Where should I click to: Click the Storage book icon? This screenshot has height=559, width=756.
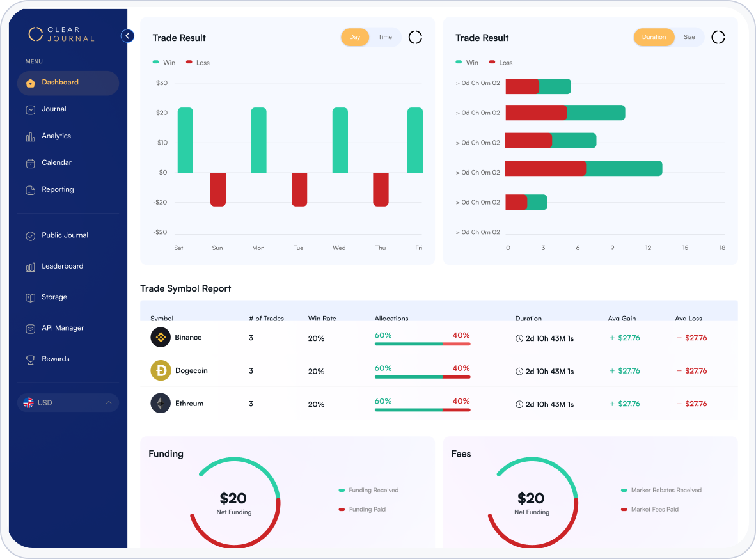30,298
